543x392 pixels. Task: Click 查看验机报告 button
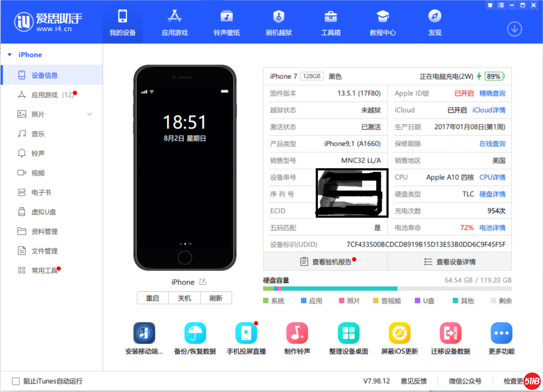click(325, 262)
